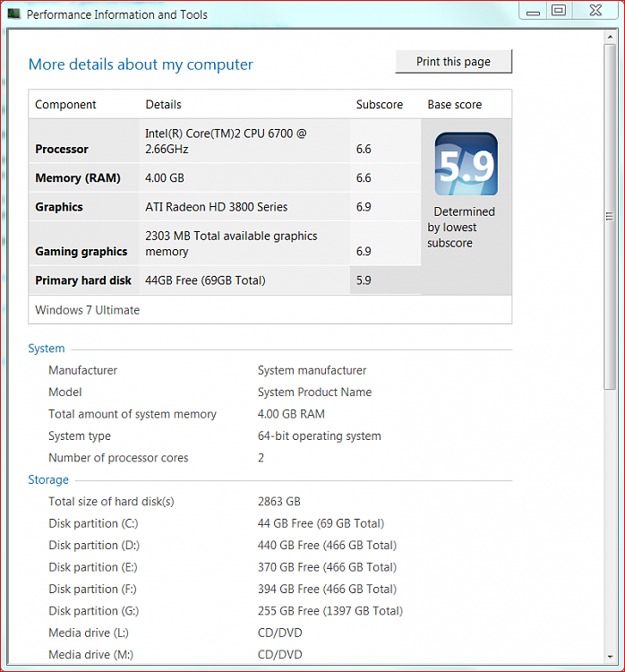Minimize the Performance Information window
This screenshot has width=625, height=672.
(533, 11)
